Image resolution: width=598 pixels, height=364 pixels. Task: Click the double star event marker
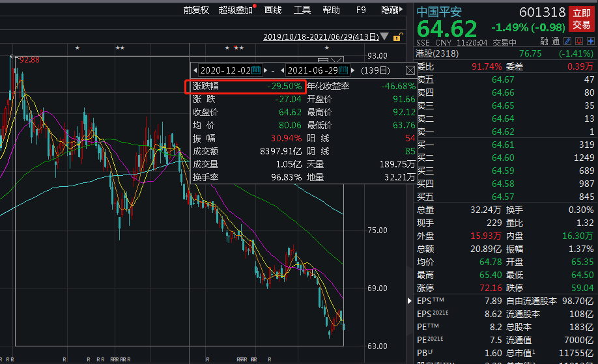[x=120, y=48]
